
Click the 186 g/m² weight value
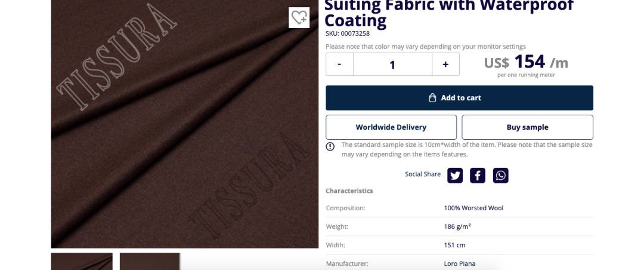point(457,226)
